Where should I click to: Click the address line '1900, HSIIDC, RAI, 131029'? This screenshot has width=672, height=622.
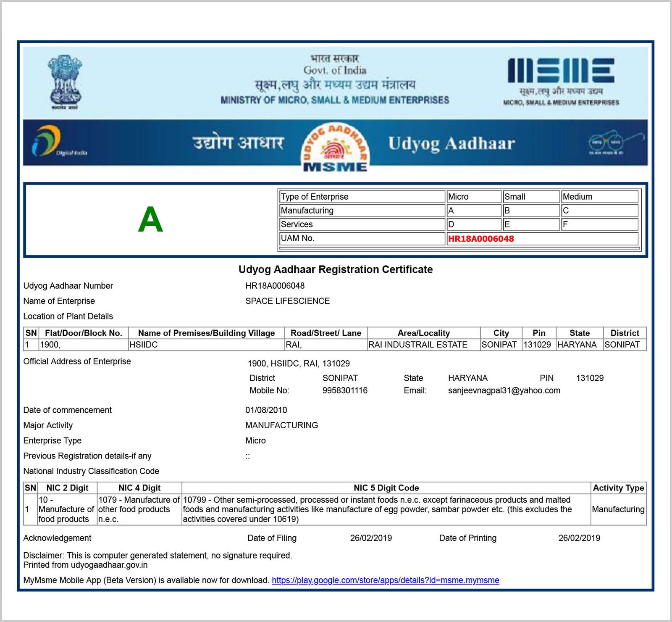[x=299, y=364]
